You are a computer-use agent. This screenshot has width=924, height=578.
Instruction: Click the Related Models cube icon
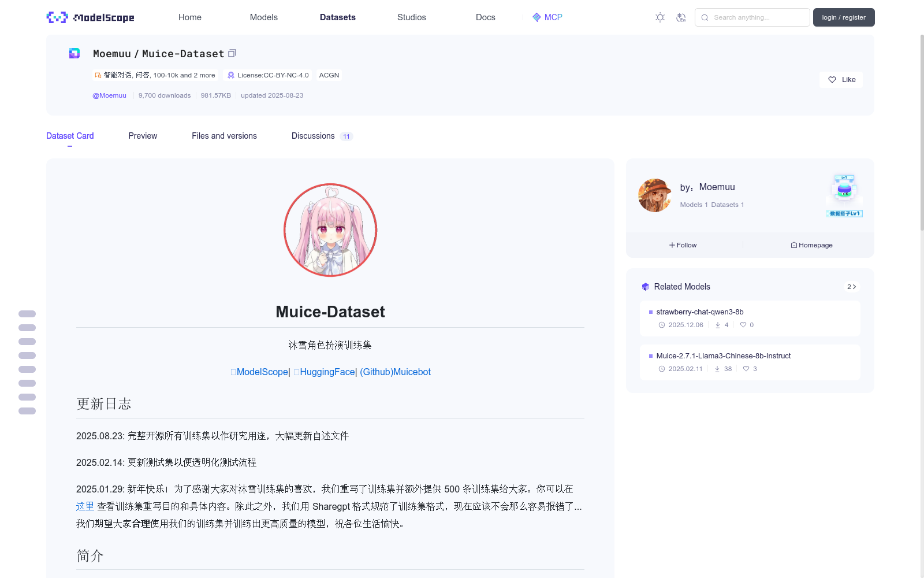click(x=645, y=286)
